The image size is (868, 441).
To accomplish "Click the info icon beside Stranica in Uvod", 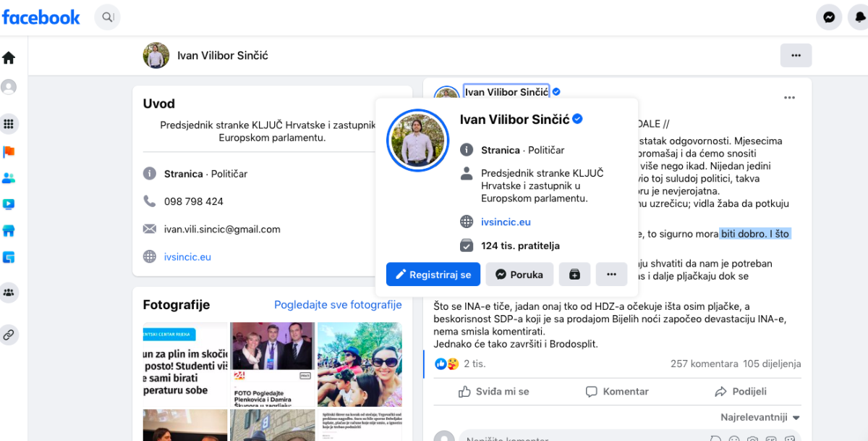I will click(150, 174).
